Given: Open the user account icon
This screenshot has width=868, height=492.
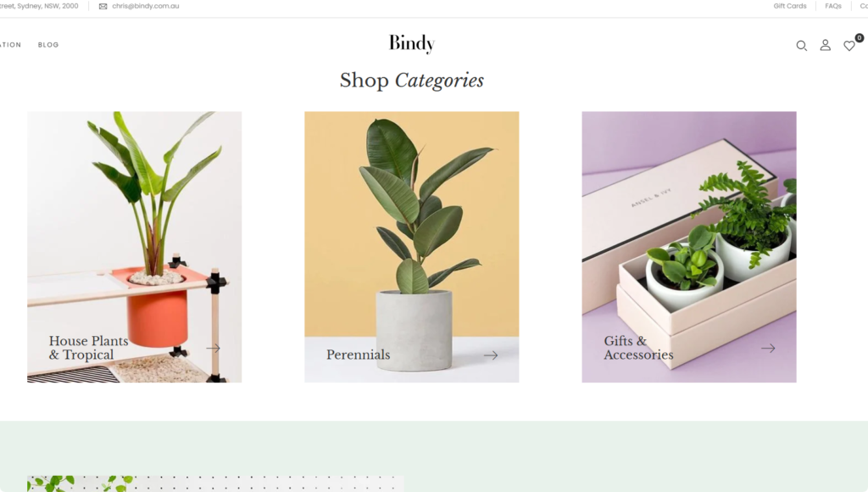Looking at the screenshot, I should tap(825, 45).
